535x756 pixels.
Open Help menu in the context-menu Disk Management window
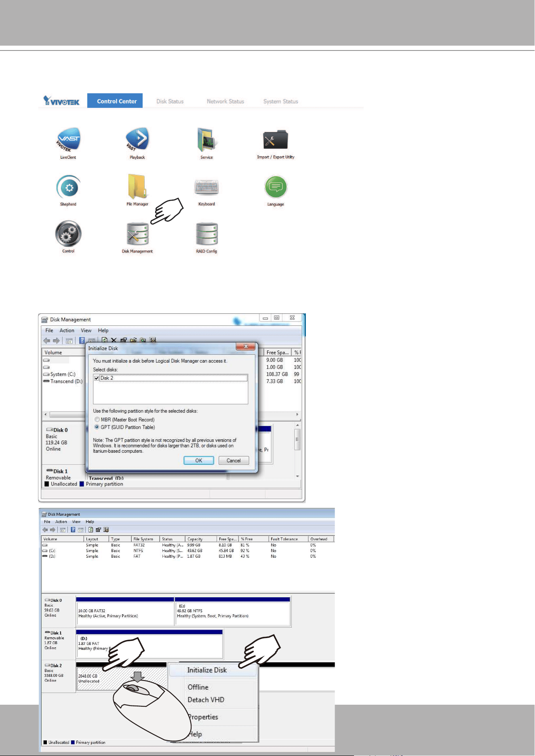pos(90,522)
